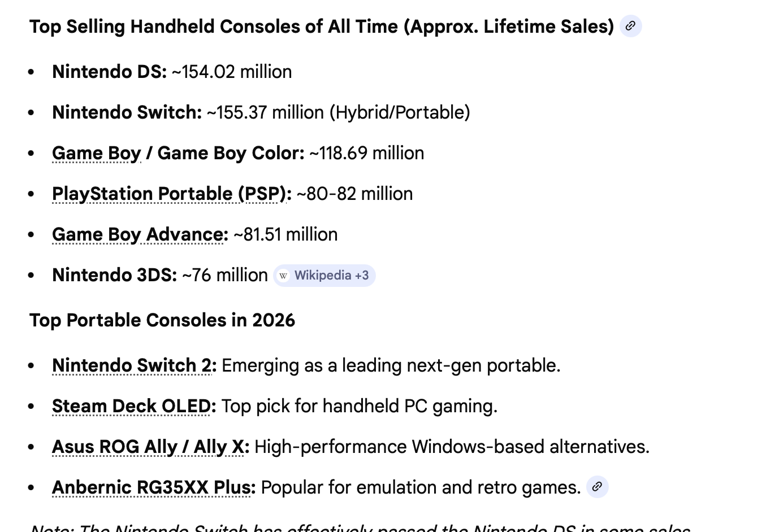
Task: Open the Wikipedia +3 sources chip
Action: [x=324, y=276]
